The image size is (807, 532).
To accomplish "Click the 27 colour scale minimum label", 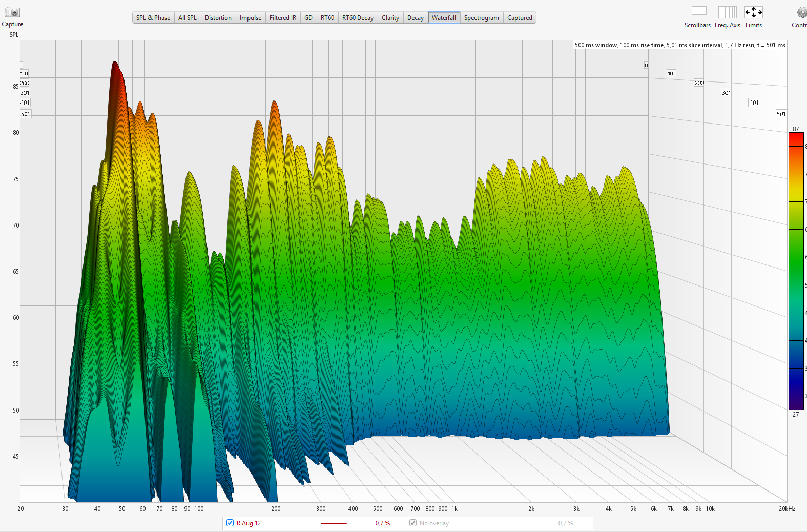I will [x=796, y=415].
